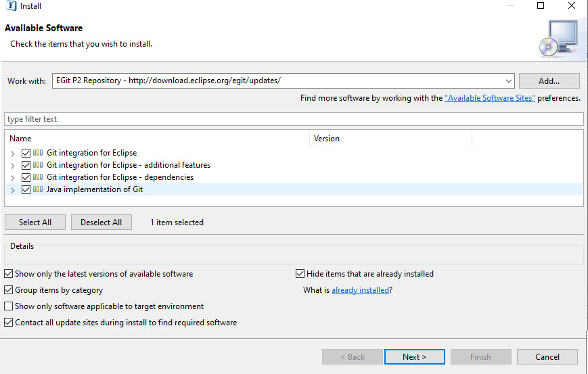The height and width of the screenshot is (374, 588).
Task: Uncheck Git integration for Eclipse - additional features
Action: (26, 165)
